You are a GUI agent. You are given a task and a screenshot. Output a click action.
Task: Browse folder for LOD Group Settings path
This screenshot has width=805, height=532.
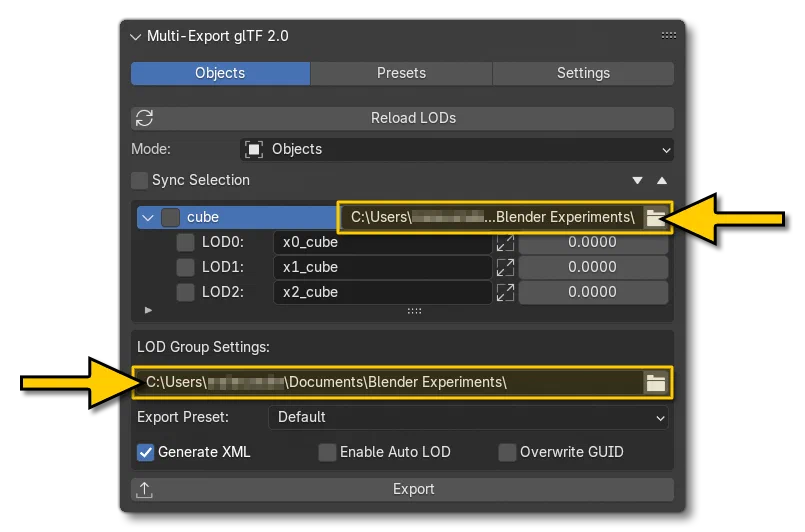656,383
